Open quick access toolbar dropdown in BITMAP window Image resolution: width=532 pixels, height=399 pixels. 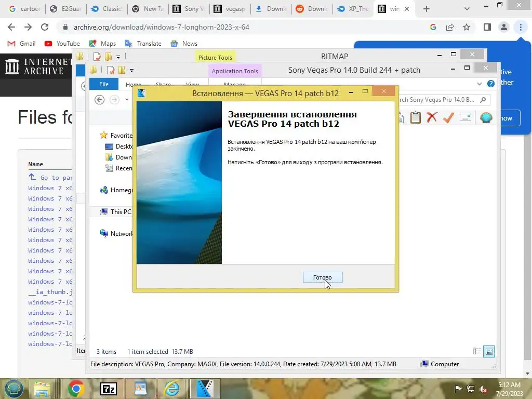pos(118,57)
